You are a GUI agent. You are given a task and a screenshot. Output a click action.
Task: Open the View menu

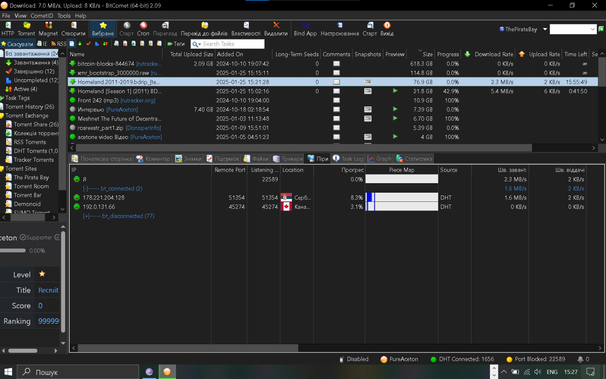coord(20,16)
